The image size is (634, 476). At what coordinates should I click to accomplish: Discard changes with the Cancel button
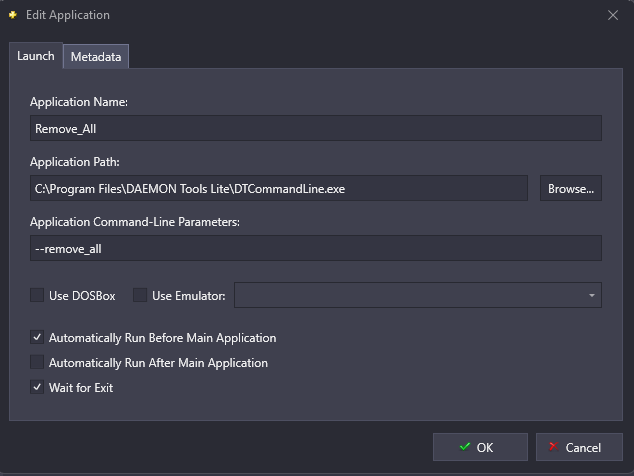[x=579, y=447]
